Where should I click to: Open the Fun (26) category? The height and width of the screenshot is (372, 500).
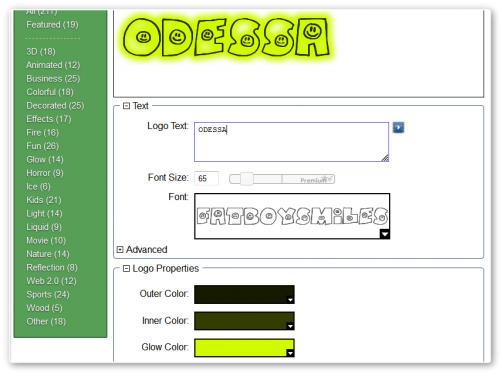coord(43,146)
